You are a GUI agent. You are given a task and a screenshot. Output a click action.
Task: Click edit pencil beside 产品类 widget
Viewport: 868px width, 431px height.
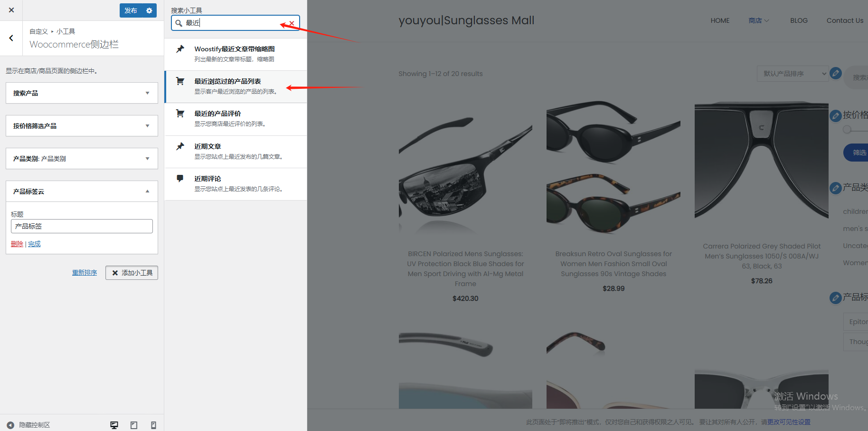tap(836, 188)
